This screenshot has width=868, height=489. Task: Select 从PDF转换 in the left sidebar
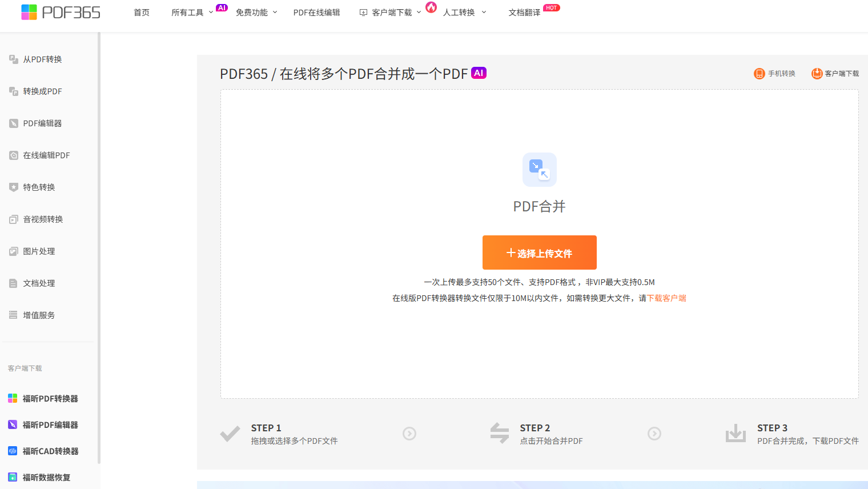pyautogui.click(x=42, y=59)
